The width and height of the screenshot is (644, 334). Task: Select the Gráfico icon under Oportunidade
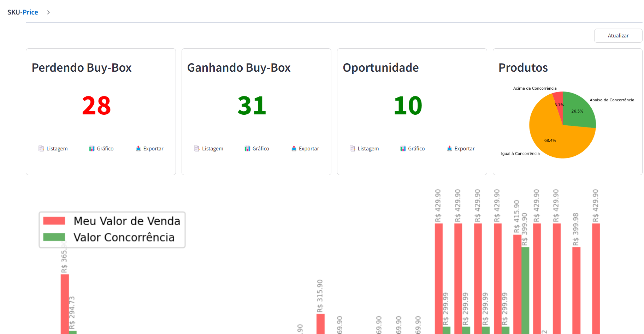tap(403, 148)
